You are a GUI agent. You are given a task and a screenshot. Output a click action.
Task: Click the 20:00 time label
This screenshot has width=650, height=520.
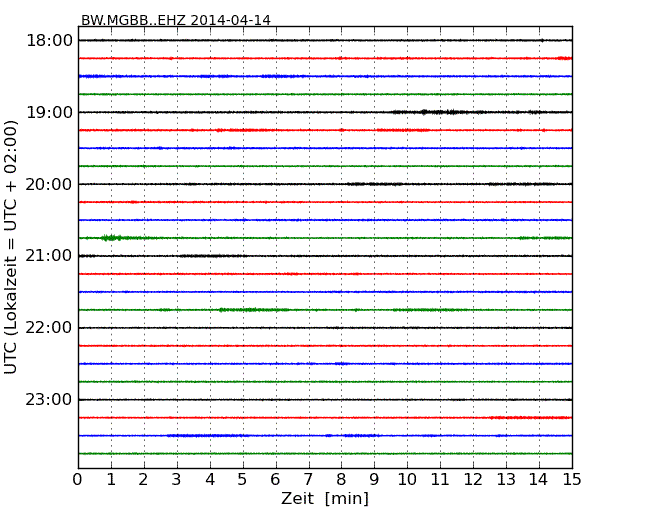point(49,184)
